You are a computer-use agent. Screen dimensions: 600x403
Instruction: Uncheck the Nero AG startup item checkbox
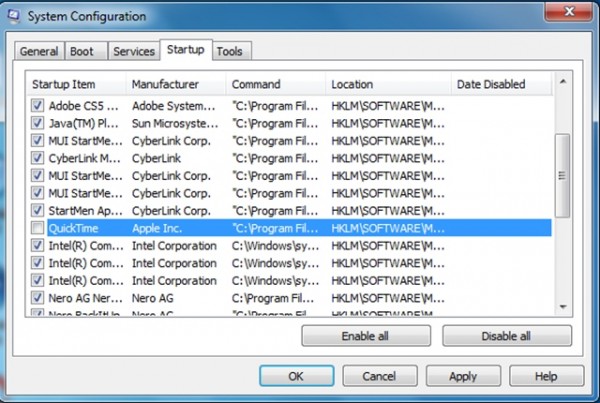tap(38, 298)
